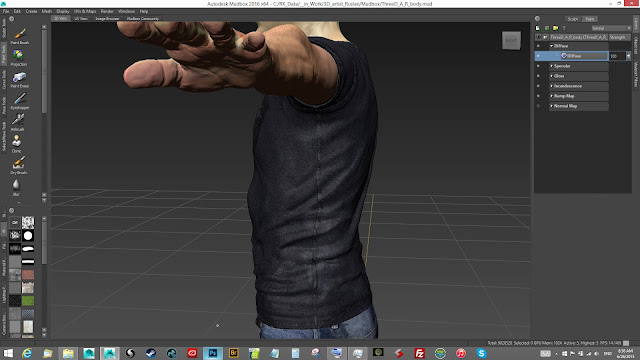The height and width of the screenshot is (360, 640).
Task: Open the Viewport Filters side tab
Action: tap(636, 74)
